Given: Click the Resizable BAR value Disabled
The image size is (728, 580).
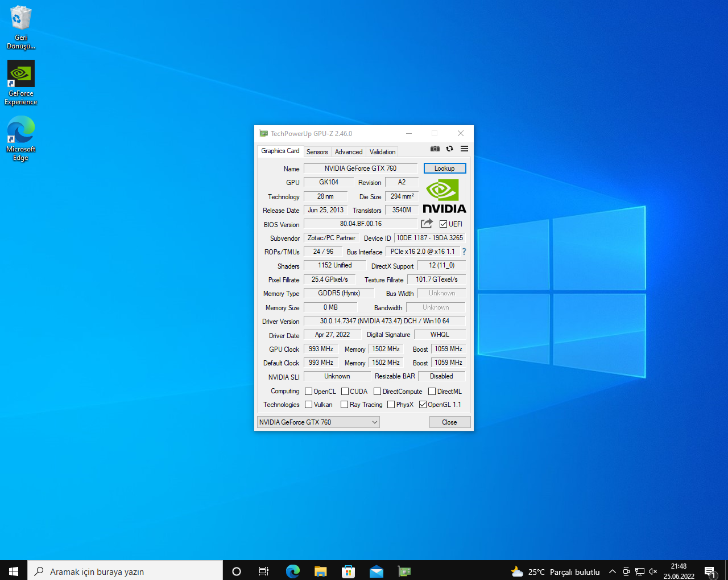Looking at the screenshot, I should click(x=441, y=376).
